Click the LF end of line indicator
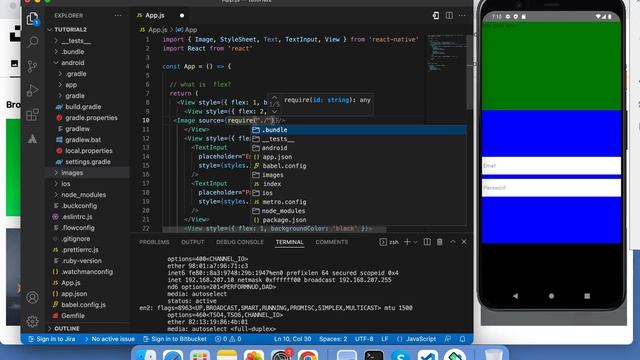Viewport: 640px width, 360px height. [384, 339]
